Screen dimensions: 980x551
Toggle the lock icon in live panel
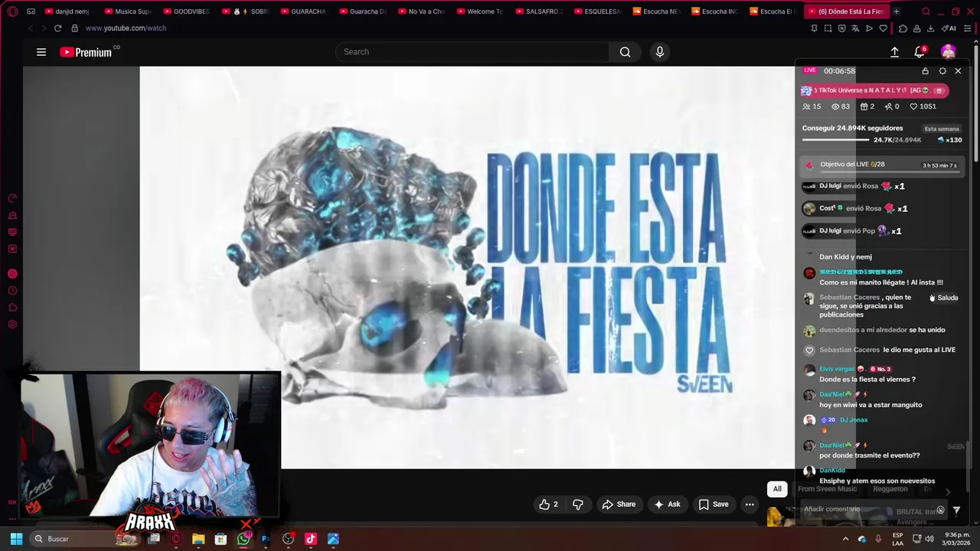tap(925, 71)
